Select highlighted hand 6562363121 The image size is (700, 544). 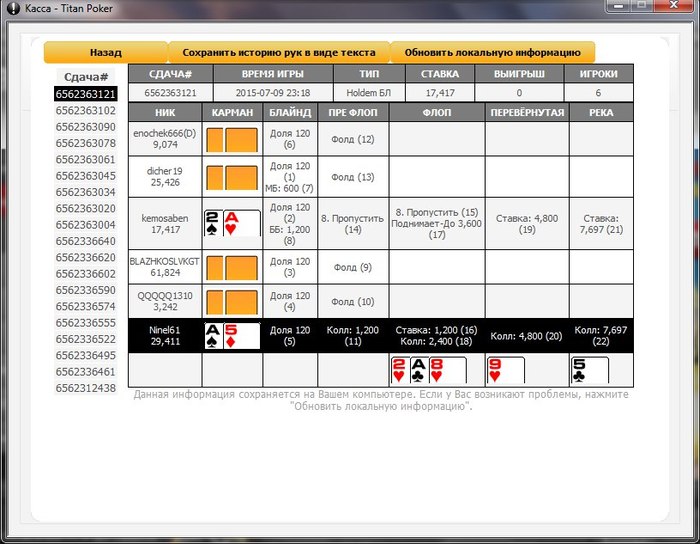click(x=86, y=94)
